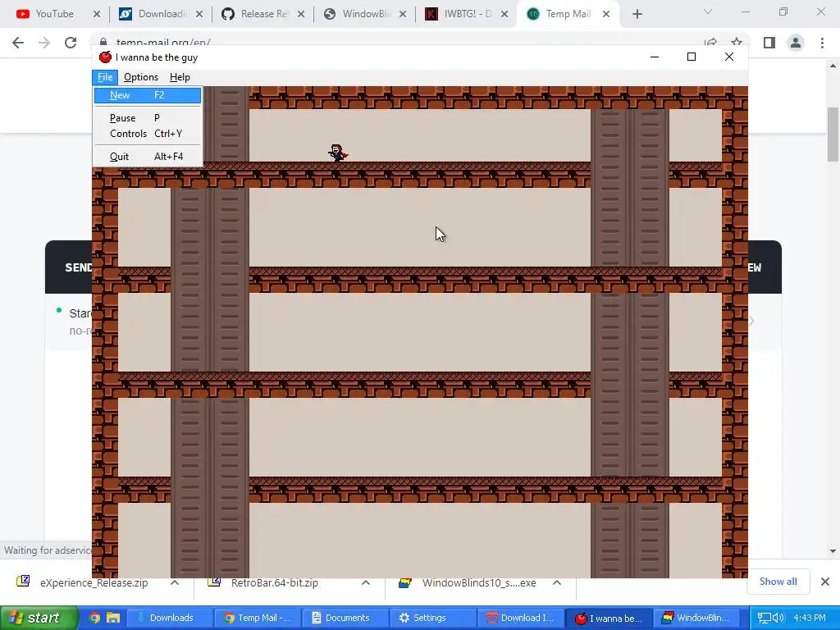Screen dimensions: 840x630
Task: Open a new browser tab
Action: (x=637, y=14)
